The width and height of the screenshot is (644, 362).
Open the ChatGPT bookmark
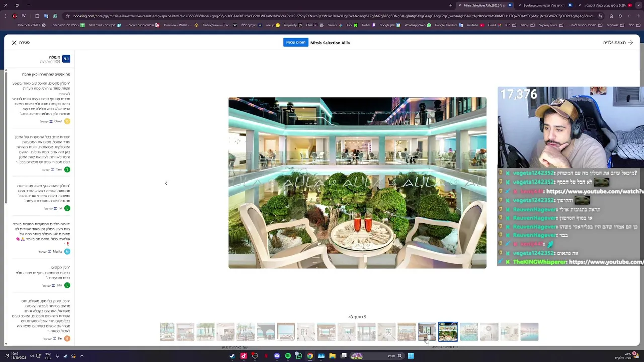314,25
